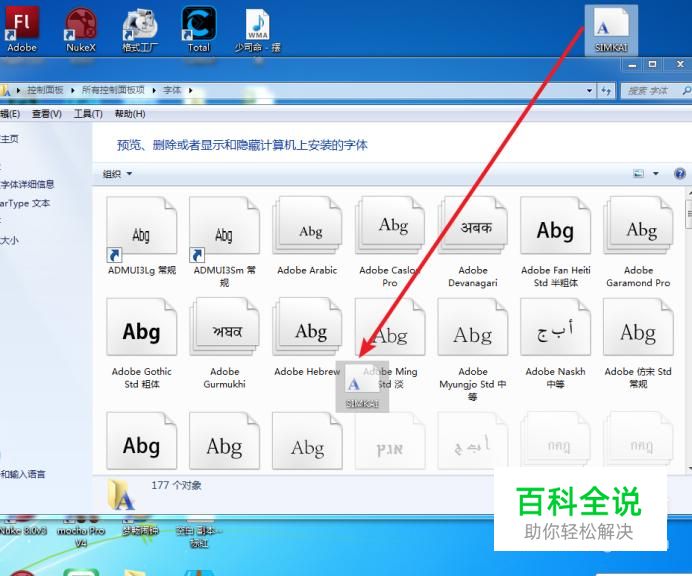Select the Adobe Naskh 中等 font

556,343
